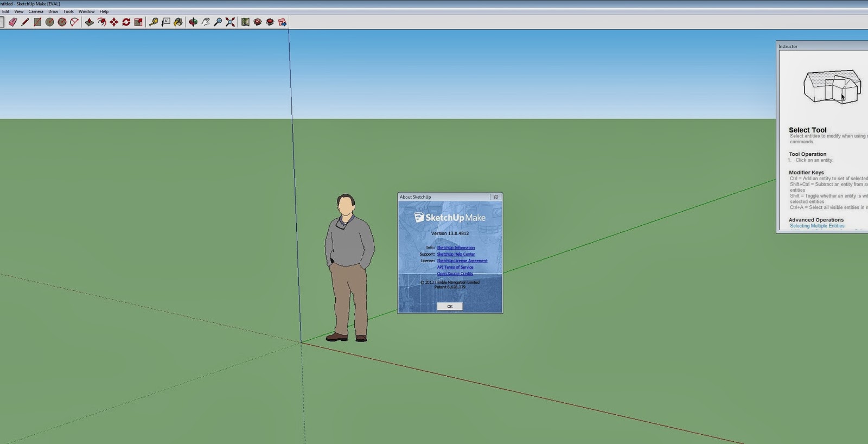The height and width of the screenshot is (444, 868).
Task: Select the Scale tool
Action: (x=138, y=22)
